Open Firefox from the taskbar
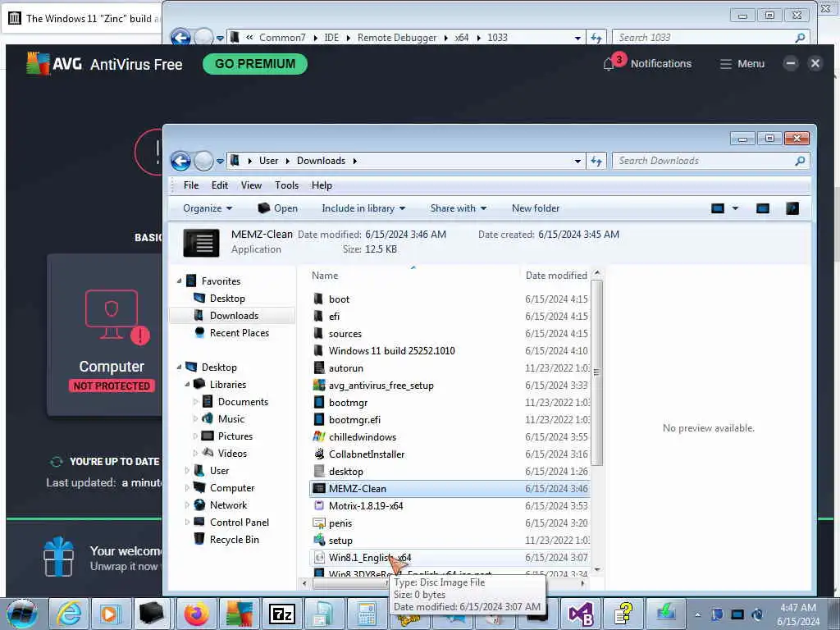Viewport: 840px width, 630px height. pos(197,614)
